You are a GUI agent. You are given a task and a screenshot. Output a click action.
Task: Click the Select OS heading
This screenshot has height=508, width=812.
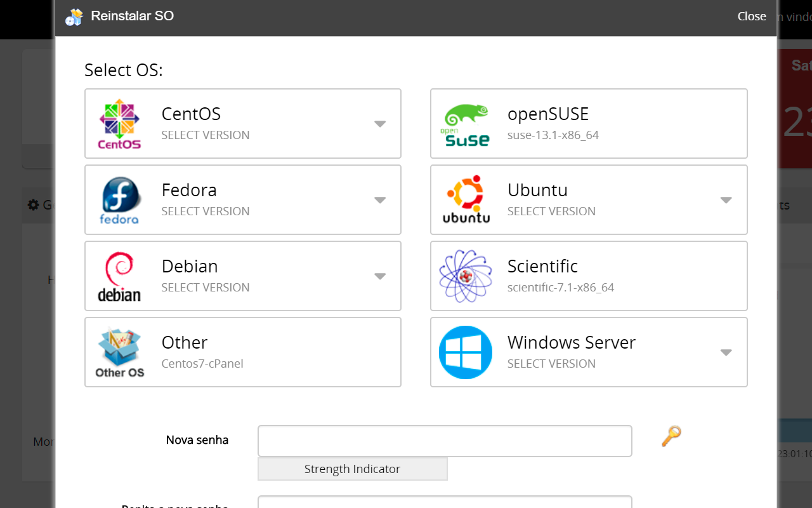[124, 70]
